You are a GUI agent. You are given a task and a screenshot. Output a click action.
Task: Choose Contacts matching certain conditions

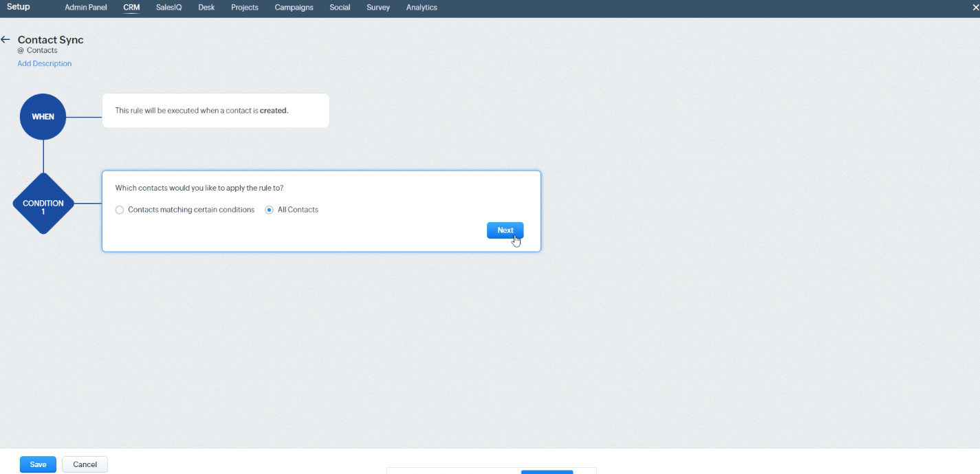pyautogui.click(x=120, y=209)
